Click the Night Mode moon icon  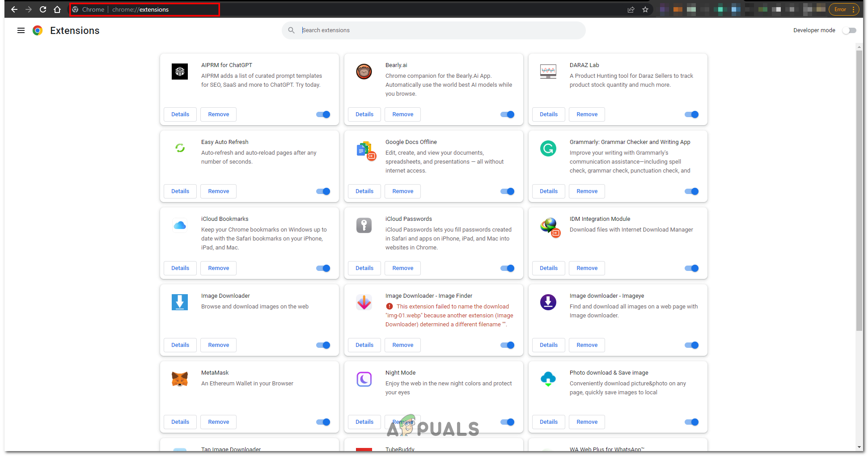coord(364,379)
